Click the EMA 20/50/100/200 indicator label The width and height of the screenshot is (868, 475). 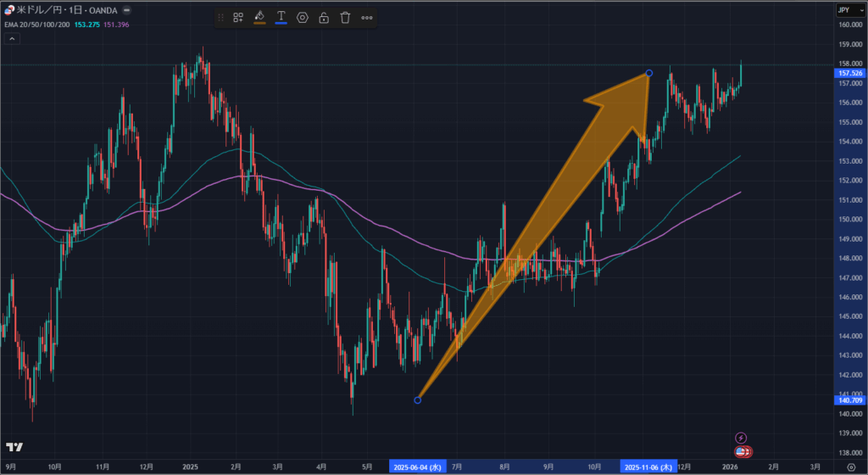point(37,23)
